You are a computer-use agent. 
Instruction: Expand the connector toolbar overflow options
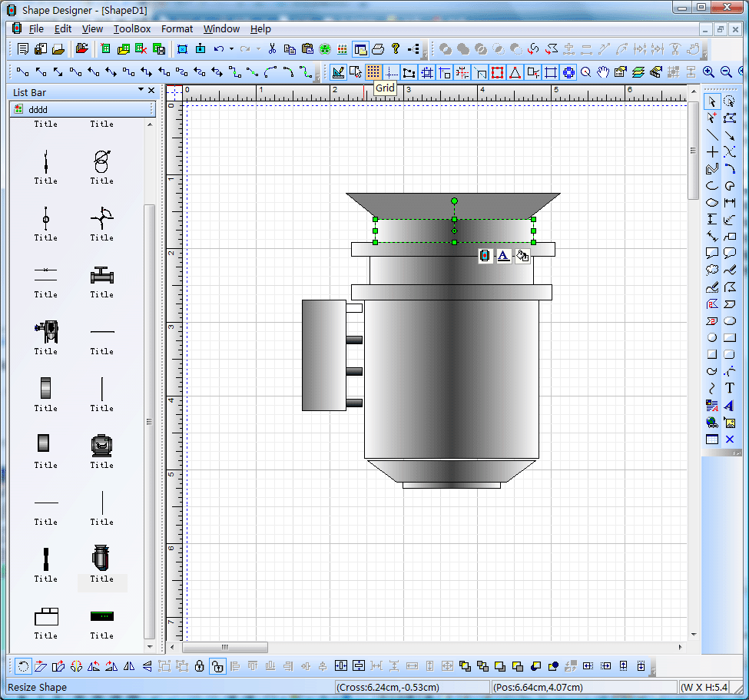pos(317,76)
